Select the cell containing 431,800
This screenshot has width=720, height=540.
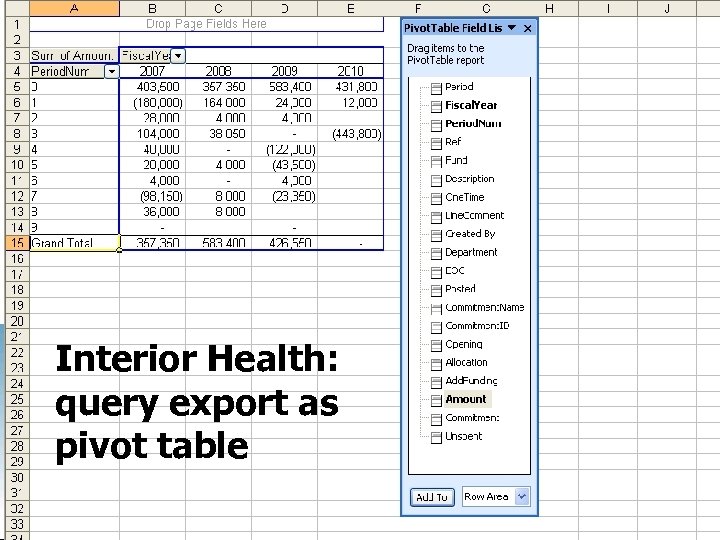point(350,87)
